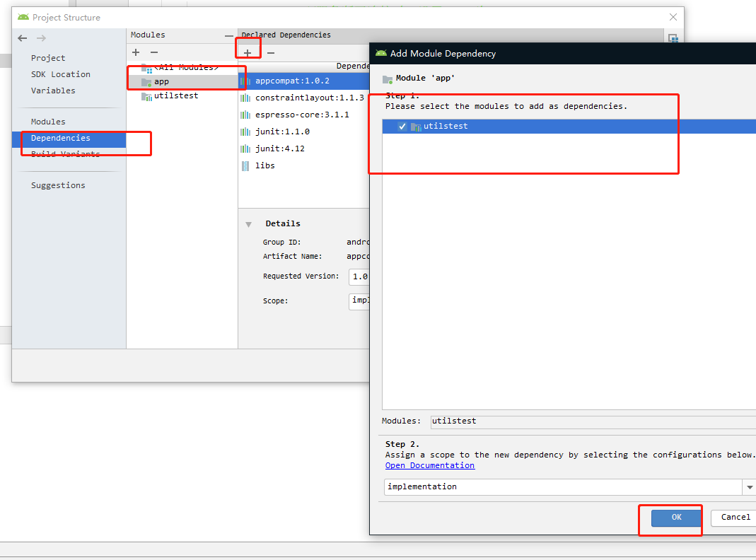Open Modules section in sidebar
Viewport: 756px width, 560px height.
pos(47,122)
